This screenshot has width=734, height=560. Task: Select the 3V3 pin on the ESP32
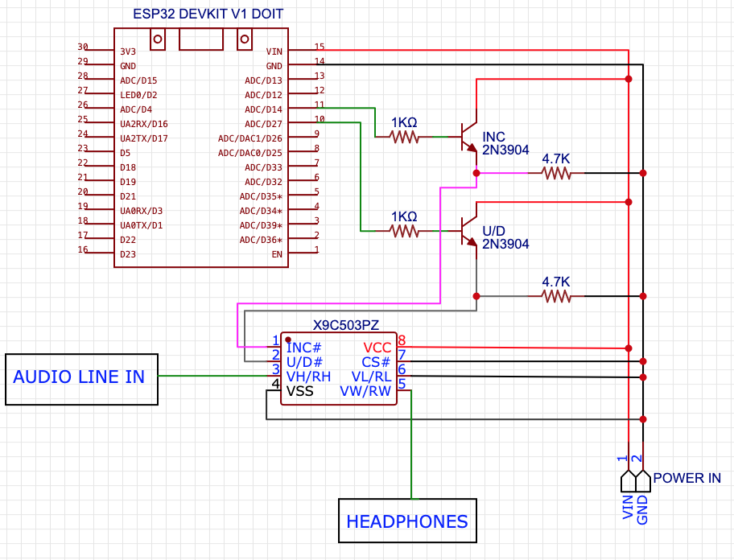(x=127, y=51)
